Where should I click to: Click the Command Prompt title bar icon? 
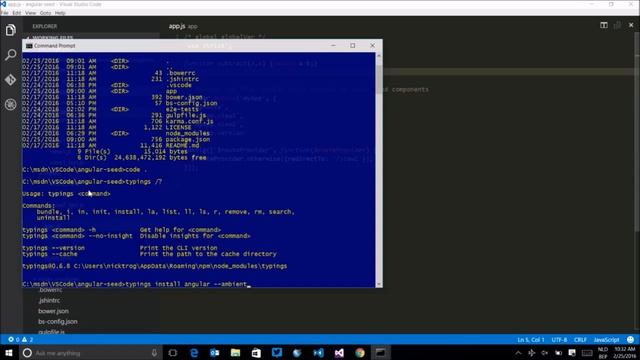click(x=29, y=46)
